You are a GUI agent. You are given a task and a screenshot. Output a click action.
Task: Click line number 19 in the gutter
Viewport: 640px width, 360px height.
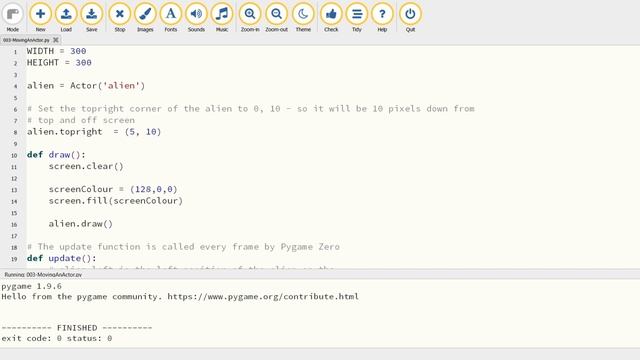click(x=14, y=259)
